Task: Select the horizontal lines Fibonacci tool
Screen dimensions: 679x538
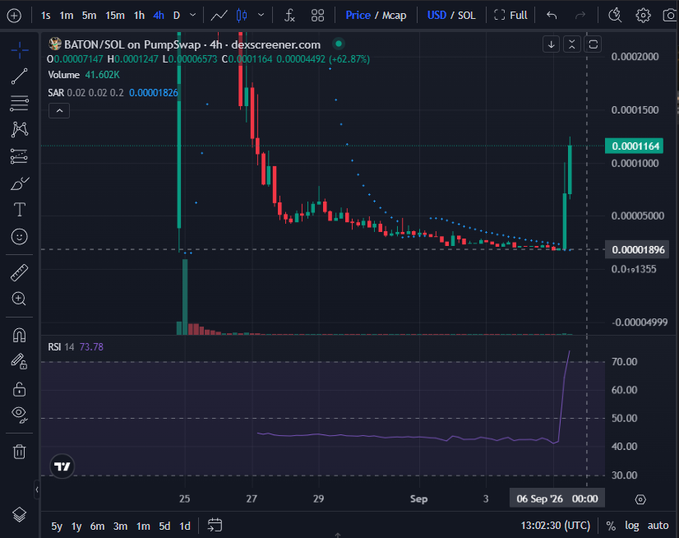Action: click(x=19, y=103)
